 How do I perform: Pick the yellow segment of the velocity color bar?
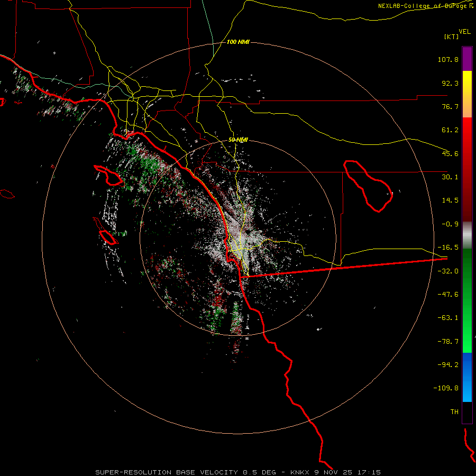pos(467,88)
